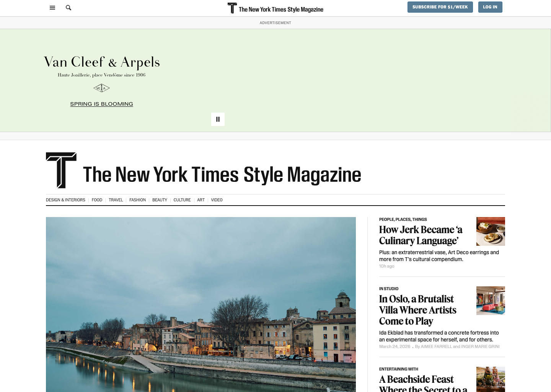
Task: Select the small T logo in the header
Action: tap(231, 8)
